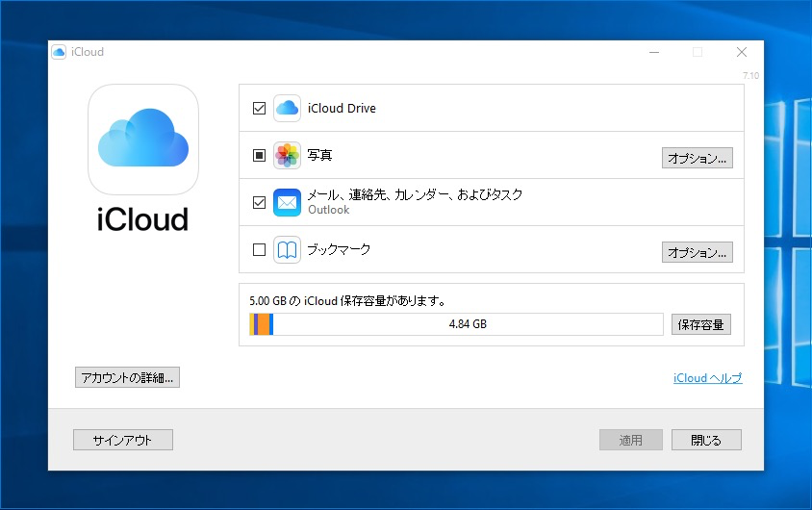
Task: Enable the ブックマーク checkbox
Action: pos(259,250)
